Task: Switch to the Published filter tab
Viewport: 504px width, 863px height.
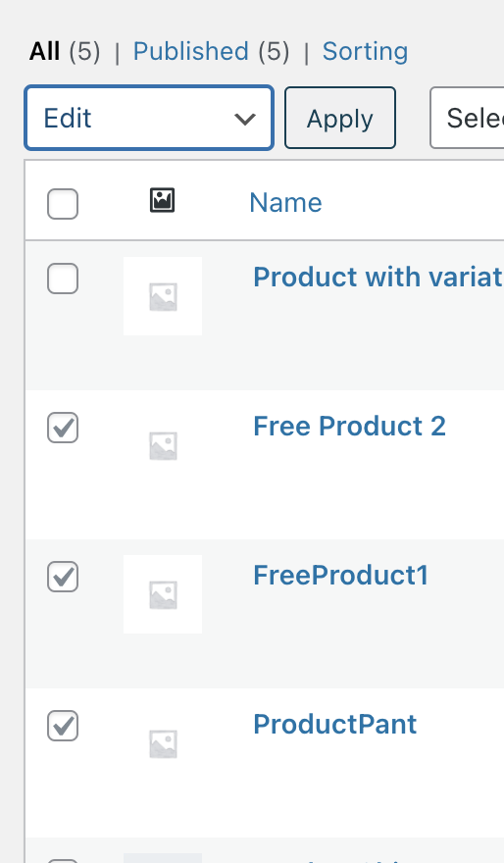Action: pos(191,52)
